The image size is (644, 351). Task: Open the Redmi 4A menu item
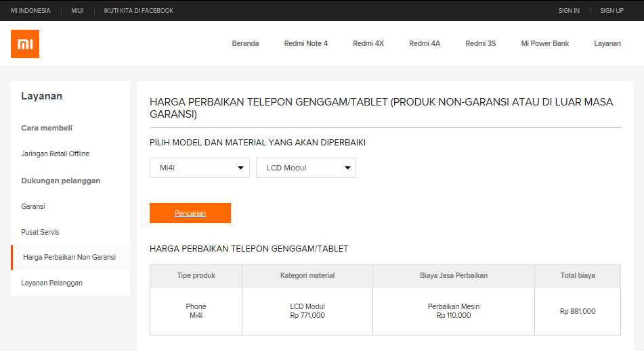point(425,43)
